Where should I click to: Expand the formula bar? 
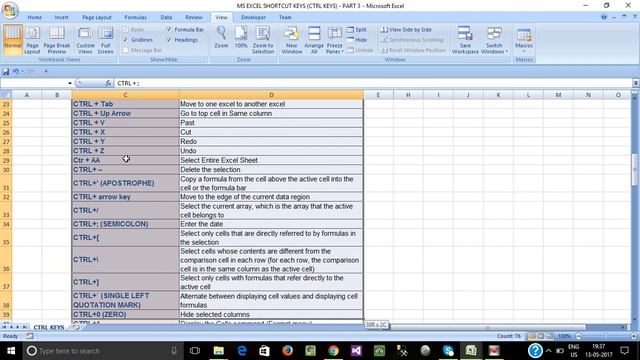[x=636, y=83]
